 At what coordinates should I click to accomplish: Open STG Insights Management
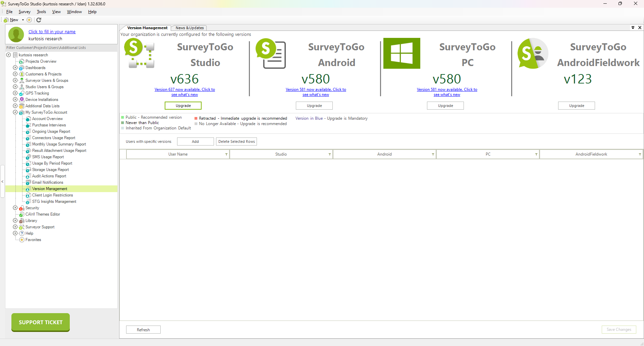pyautogui.click(x=54, y=201)
